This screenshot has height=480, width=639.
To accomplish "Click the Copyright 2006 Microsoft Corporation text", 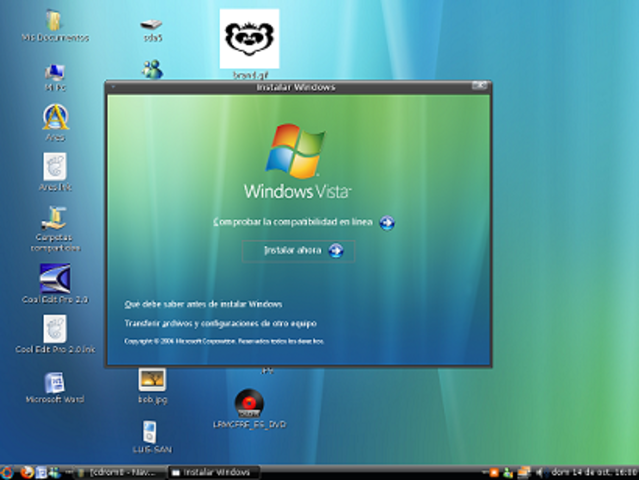I will 224,341.
